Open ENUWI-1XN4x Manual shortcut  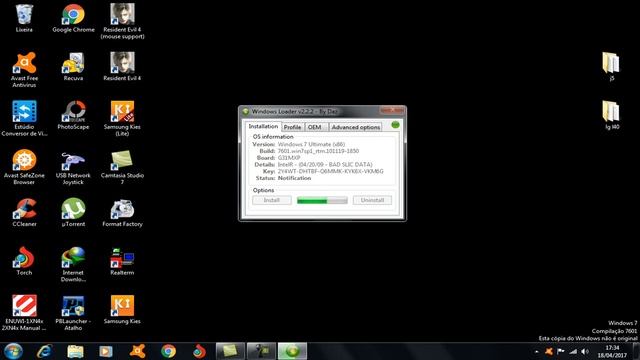click(24, 313)
